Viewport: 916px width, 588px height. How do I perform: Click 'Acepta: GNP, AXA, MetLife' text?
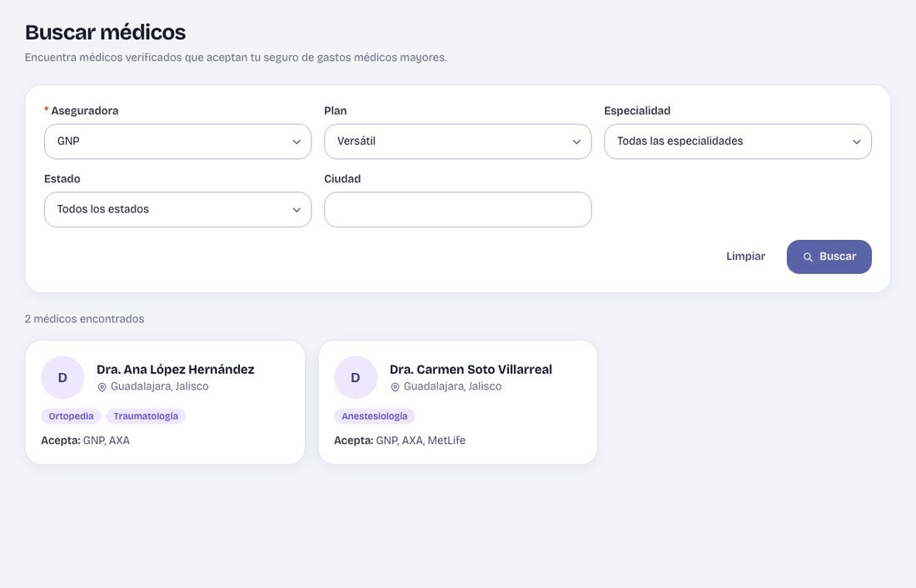tap(400, 441)
